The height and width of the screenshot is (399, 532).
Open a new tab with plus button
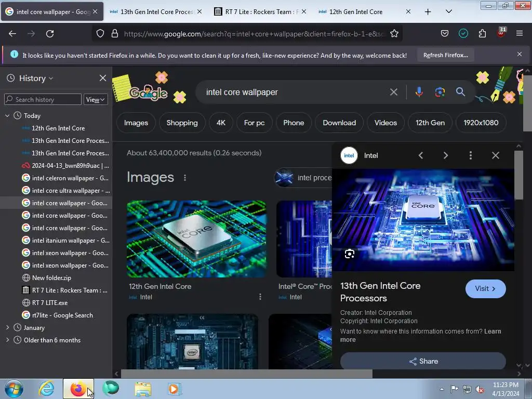tap(428, 11)
